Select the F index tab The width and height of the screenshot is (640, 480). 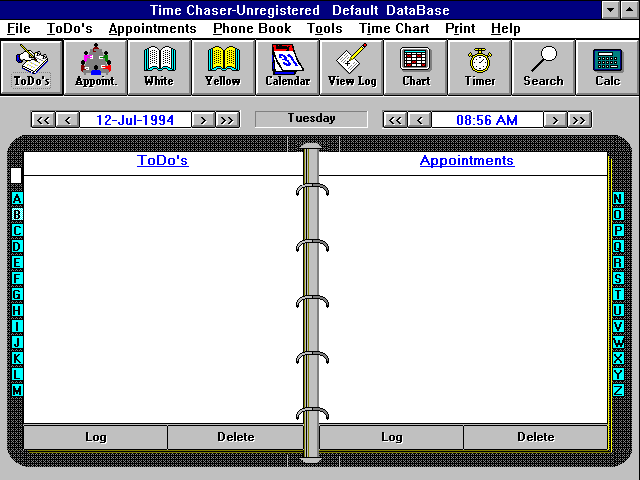click(x=17, y=278)
